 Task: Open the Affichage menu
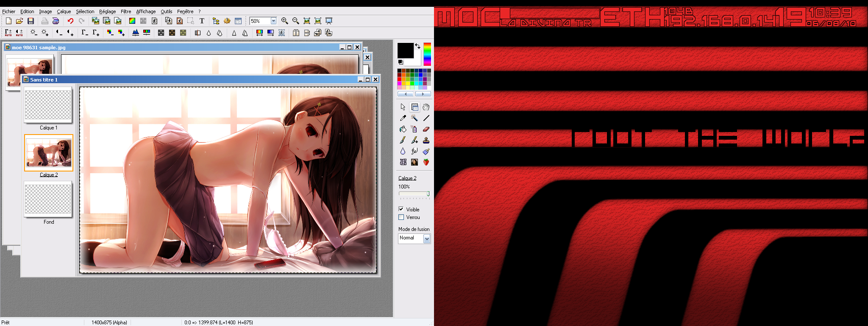point(146,11)
